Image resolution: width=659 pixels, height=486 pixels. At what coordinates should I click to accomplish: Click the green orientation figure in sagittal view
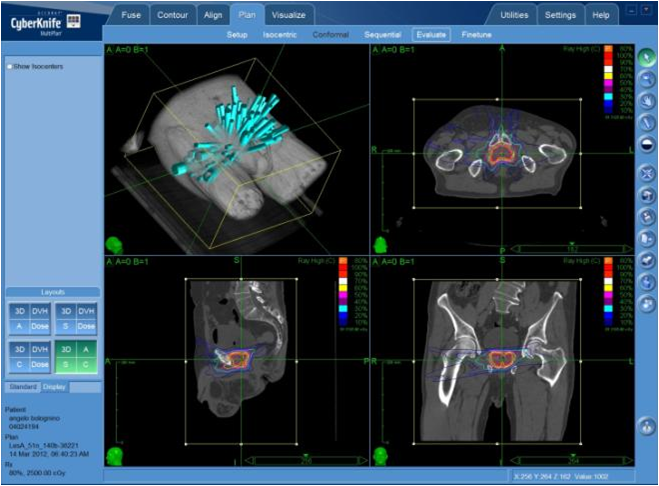114,456
